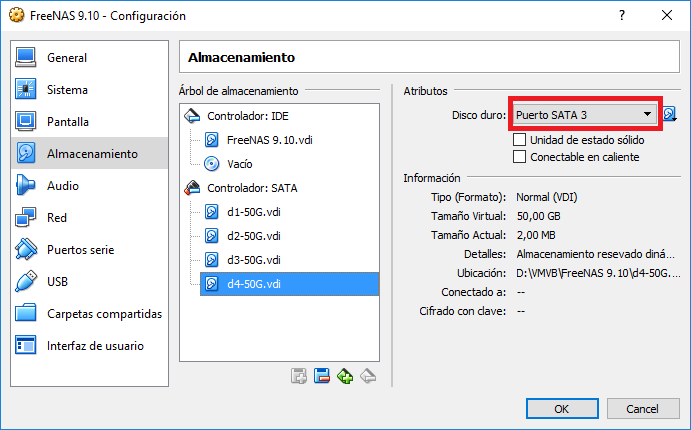This screenshot has height=430, width=691.
Task: Click the SATA controller icon
Action: point(192,188)
